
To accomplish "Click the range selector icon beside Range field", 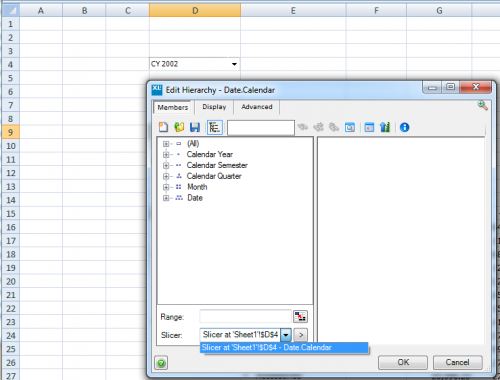I will coord(300,316).
